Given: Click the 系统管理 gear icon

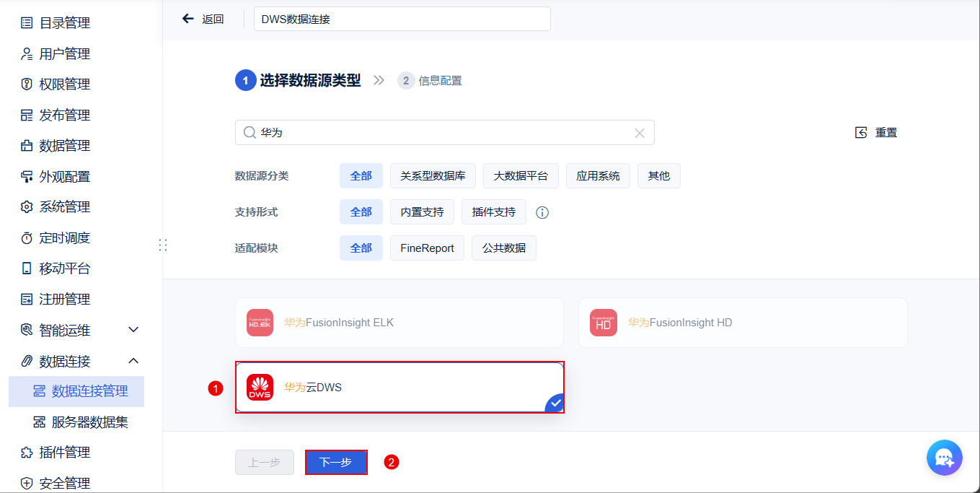Looking at the screenshot, I should (x=27, y=207).
